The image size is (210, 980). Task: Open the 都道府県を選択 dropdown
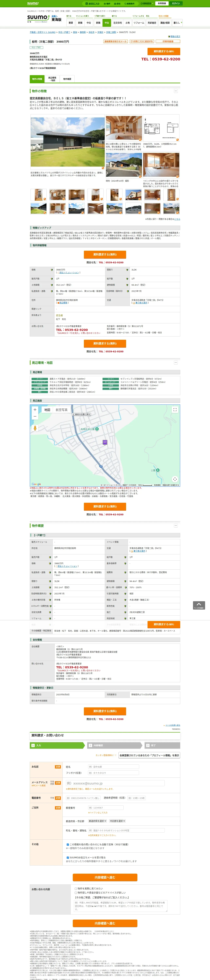(x=98, y=821)
